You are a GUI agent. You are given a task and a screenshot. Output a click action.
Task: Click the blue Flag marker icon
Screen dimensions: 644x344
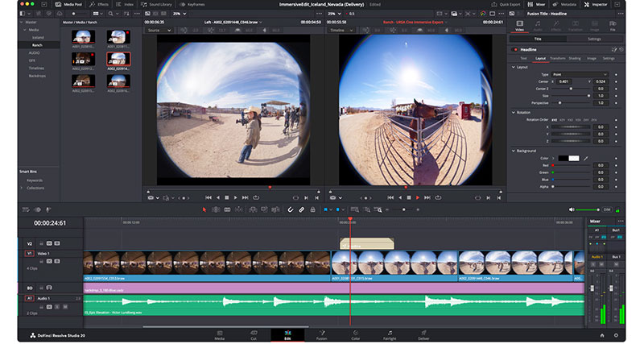click(325, 209)
